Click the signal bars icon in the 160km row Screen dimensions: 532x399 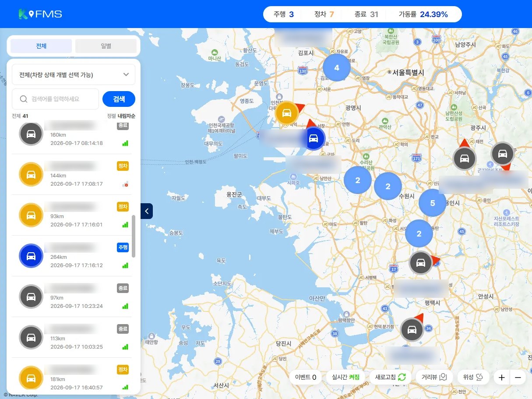[x=125, y=143]
